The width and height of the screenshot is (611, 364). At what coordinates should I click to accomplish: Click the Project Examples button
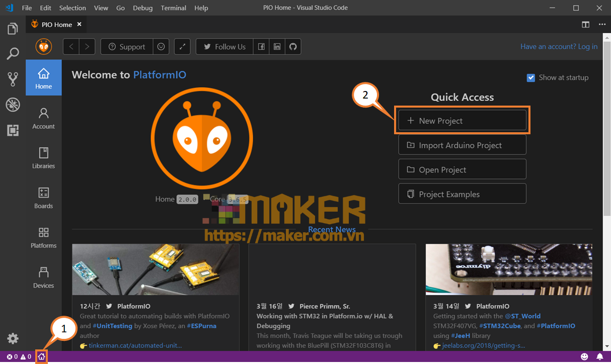(x=462, y=194)
